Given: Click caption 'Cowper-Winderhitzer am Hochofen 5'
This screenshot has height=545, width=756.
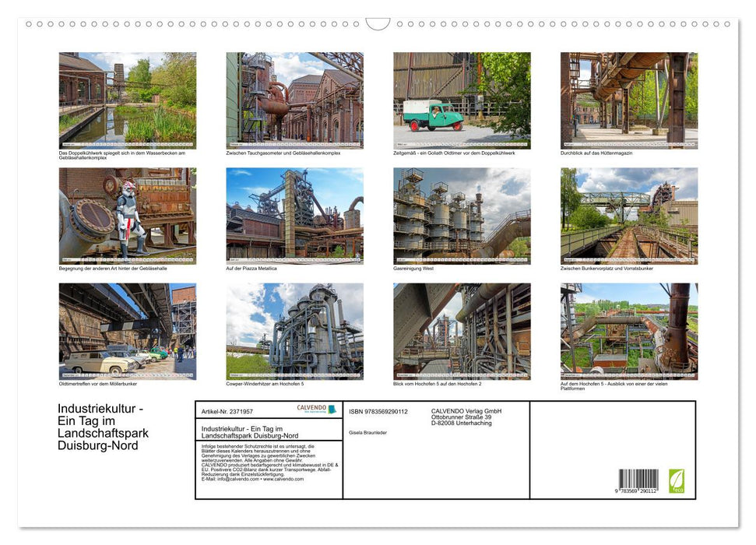Looking at the screenshot, I should tap(265, 384).
